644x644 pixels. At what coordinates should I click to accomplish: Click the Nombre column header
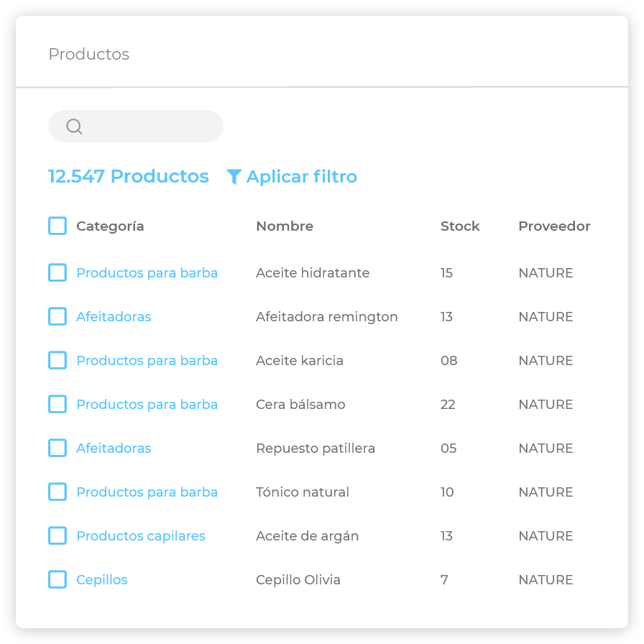click(x=285, y=226)
